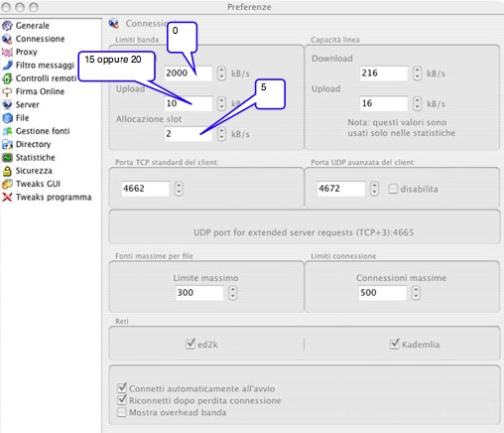504x433 pixels.
Task: Select the Gestione fonti icon
Action: (7, 131)
